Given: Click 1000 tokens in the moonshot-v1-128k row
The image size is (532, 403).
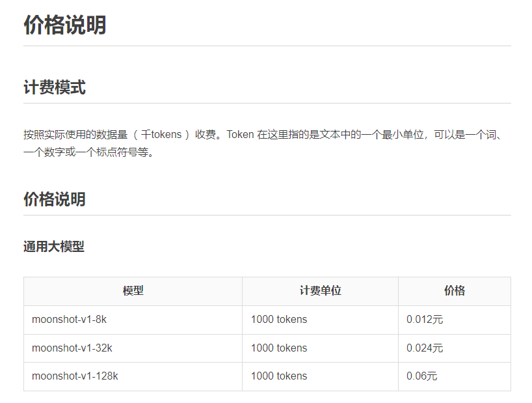Looking at the screenshot, I should pos(320,376).
